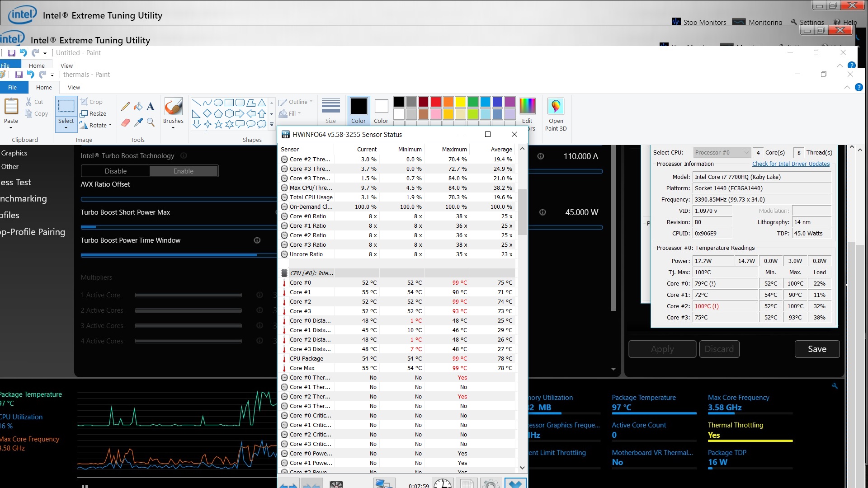Choose the Rectangle shape
Image resolution: width=868 pixels, height=488 pixels.
click(229, 103)
